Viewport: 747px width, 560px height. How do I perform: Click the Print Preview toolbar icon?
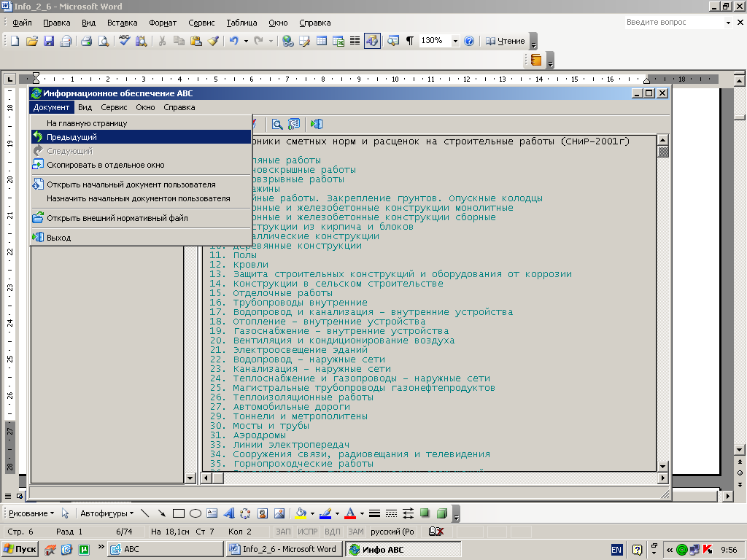[104, 41]
